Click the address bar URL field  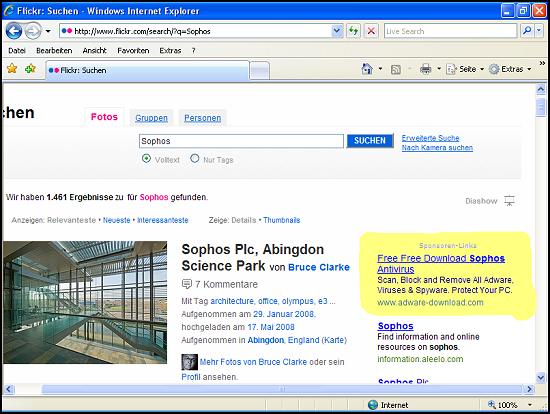point(196,31)
